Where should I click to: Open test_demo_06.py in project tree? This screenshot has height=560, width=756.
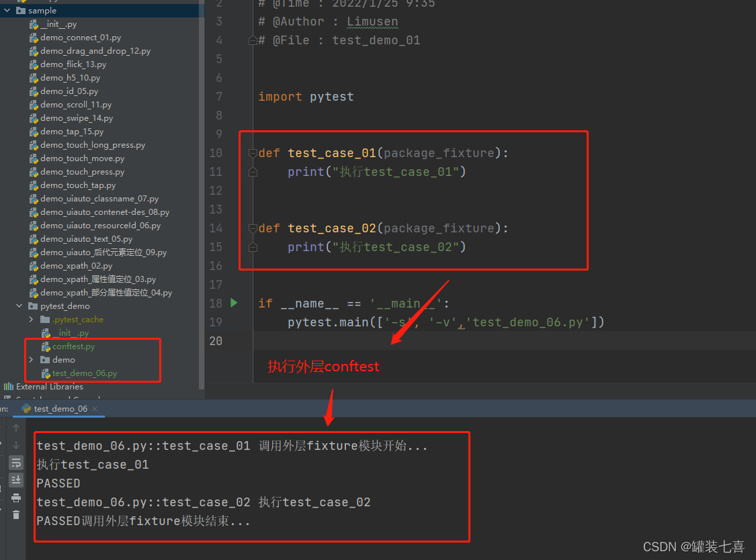[x=85, y=373]
